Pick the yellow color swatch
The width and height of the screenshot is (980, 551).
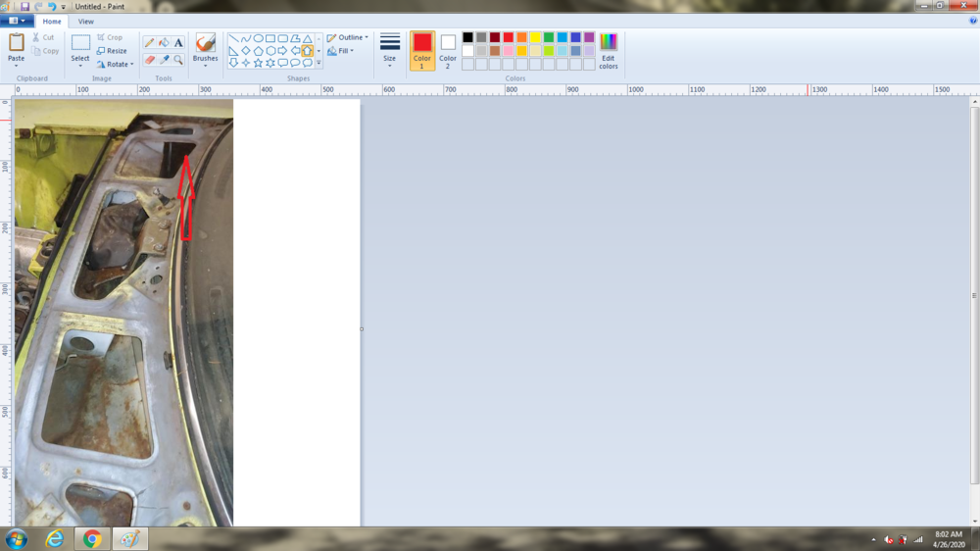(535, 37)
